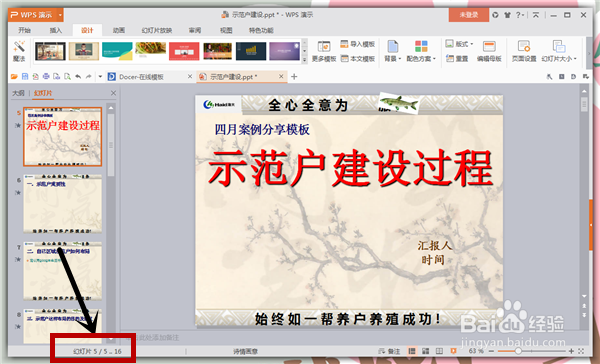Click the open folder icon
This screenshot has width=600, height=364.
(14, 77)
